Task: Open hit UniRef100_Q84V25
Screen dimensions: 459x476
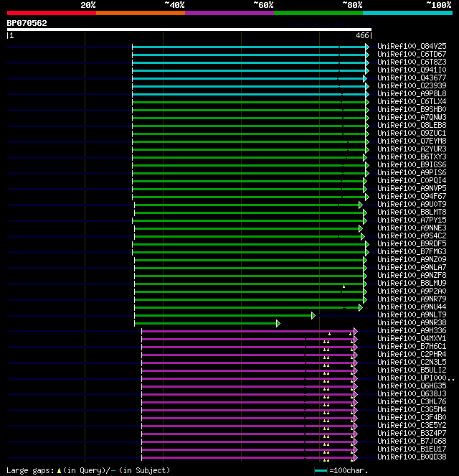Action: point(412,46)
